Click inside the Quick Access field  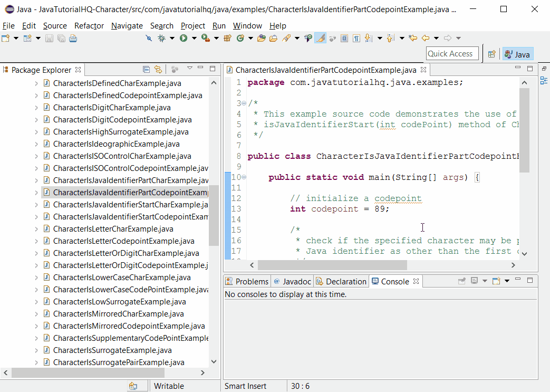click(452, 53)
